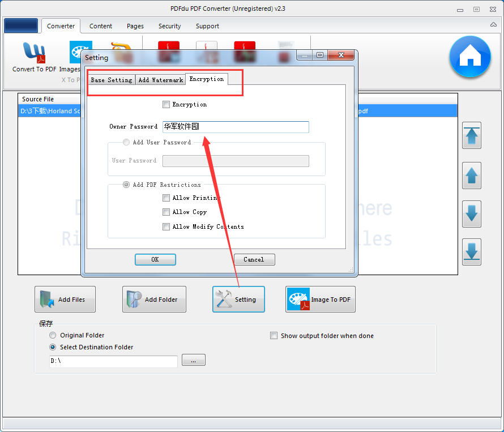Enable the Encryption checkbox
504x432 pixels.
tap(166, 104)
